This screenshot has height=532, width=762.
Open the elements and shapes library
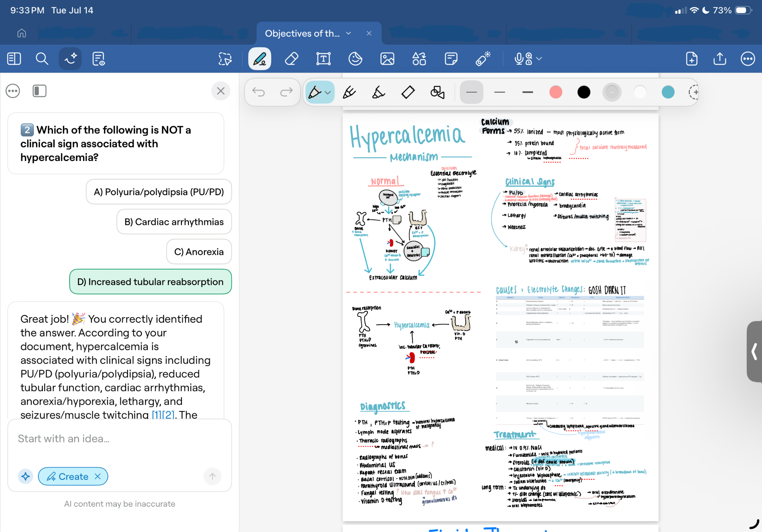[x=419, y=59]
